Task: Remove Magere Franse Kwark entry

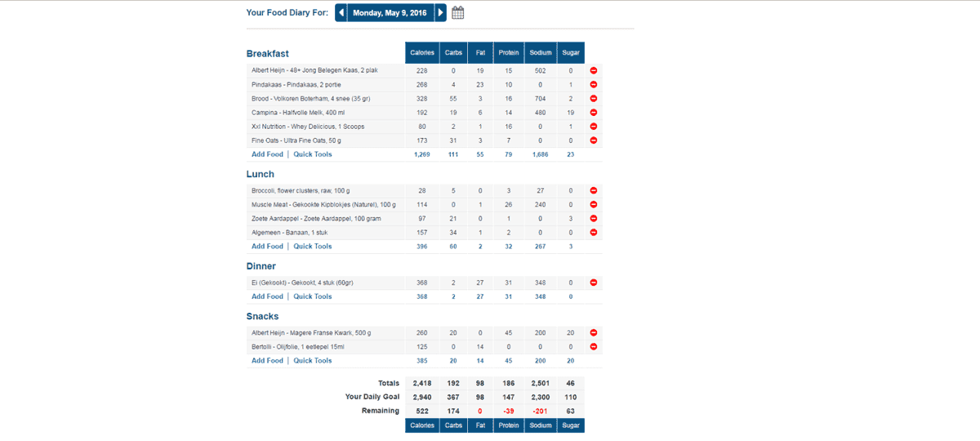Action: (594, 332)
